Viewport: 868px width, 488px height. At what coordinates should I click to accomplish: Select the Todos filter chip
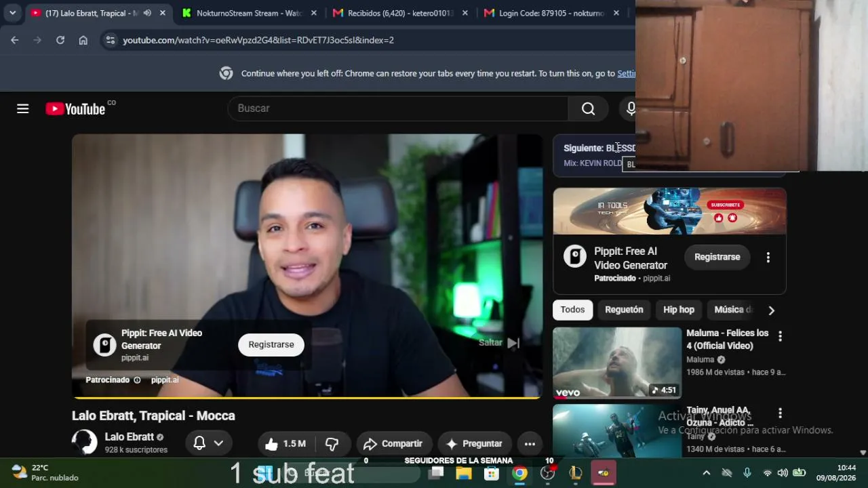(x=572, y=310)
